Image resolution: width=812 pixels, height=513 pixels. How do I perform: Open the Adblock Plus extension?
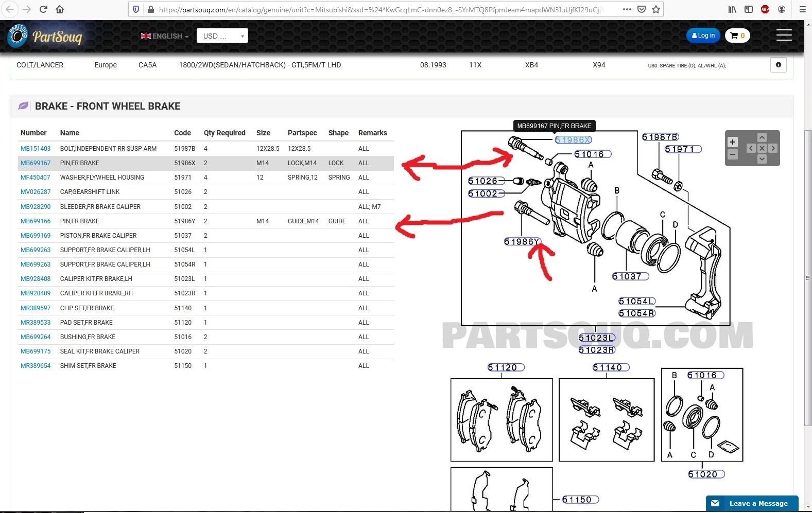pos(765,9)
